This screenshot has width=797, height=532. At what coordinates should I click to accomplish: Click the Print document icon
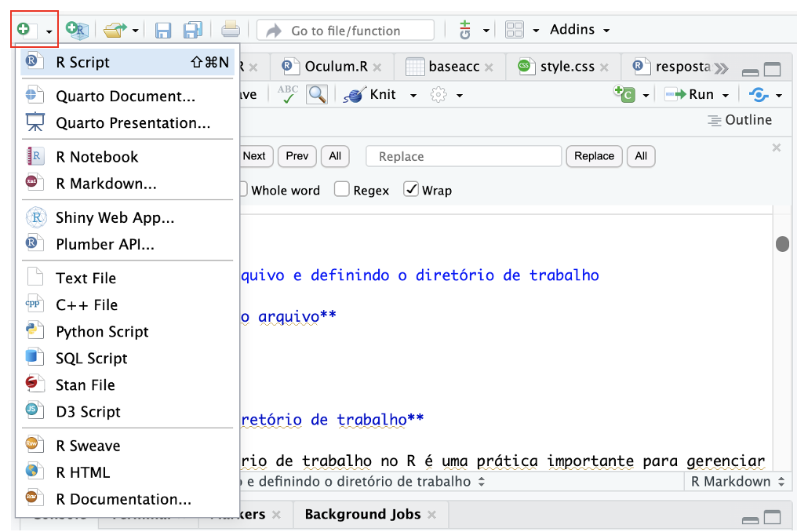pyautogui.click(x=231, y=31)
